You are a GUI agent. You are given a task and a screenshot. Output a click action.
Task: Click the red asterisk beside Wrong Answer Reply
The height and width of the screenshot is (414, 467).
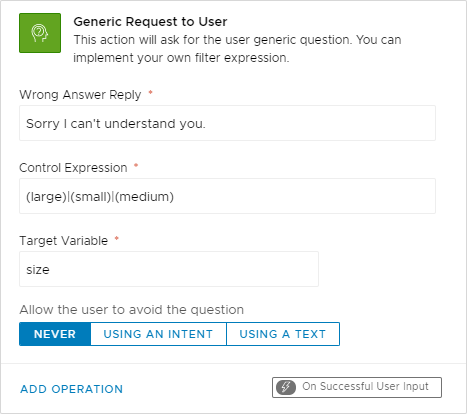pyautogui.click(x=150, y=92)
